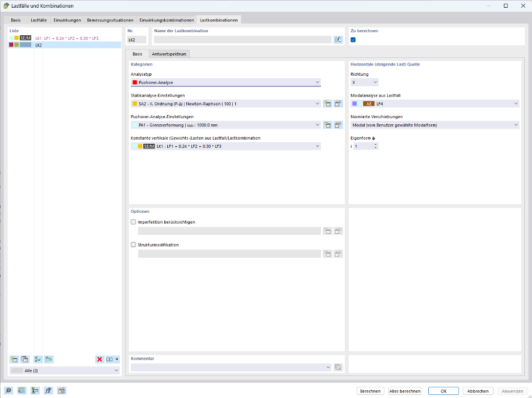Open the Bemessungssituationen tab
The height and width of the screenshot is (398, 532).
110,20
